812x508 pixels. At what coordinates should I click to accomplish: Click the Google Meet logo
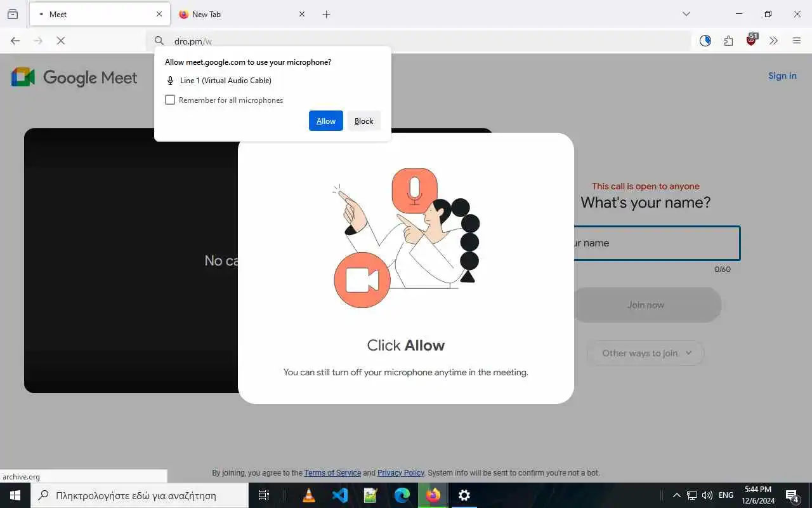[74, 77]
